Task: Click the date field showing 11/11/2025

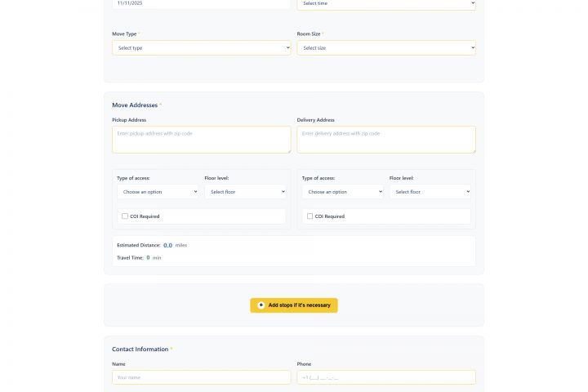Action: click(201, 4)
